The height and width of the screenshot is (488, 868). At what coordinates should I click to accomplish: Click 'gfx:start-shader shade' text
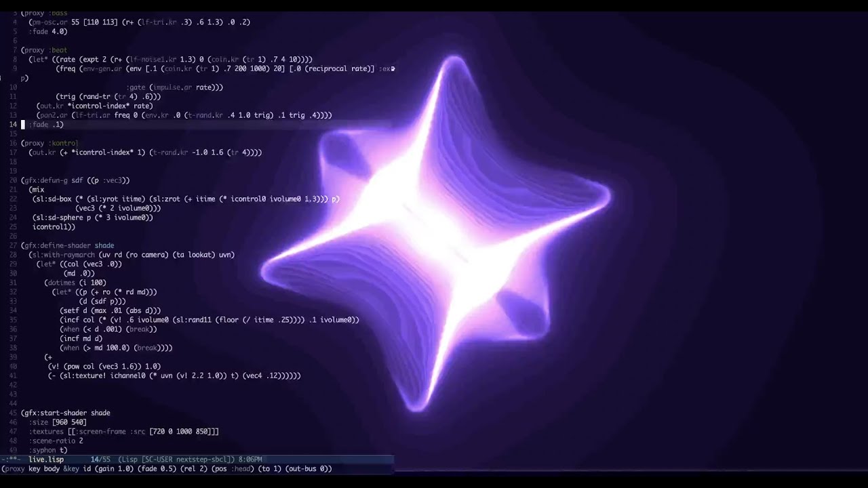coord(67,413)
